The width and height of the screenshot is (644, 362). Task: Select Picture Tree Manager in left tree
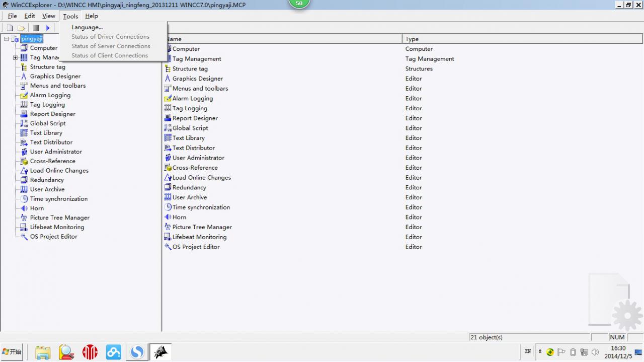[60, 218]
